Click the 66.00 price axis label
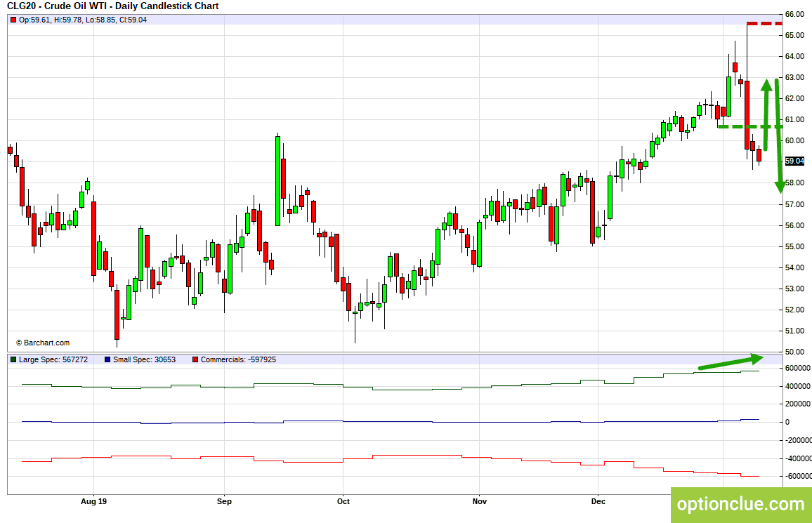This screenshot has height=523, width=812. 794,15
